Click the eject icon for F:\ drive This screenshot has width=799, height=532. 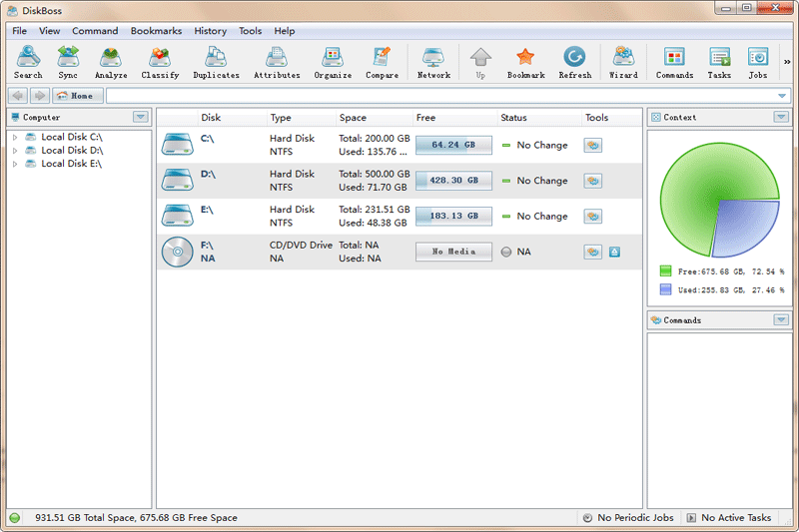click(614, 252)
